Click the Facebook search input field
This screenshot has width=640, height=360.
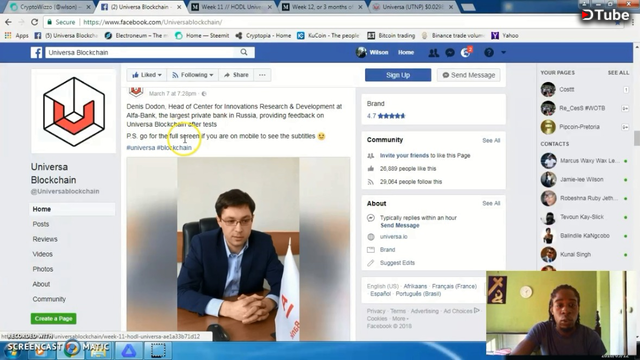(141, 52)
